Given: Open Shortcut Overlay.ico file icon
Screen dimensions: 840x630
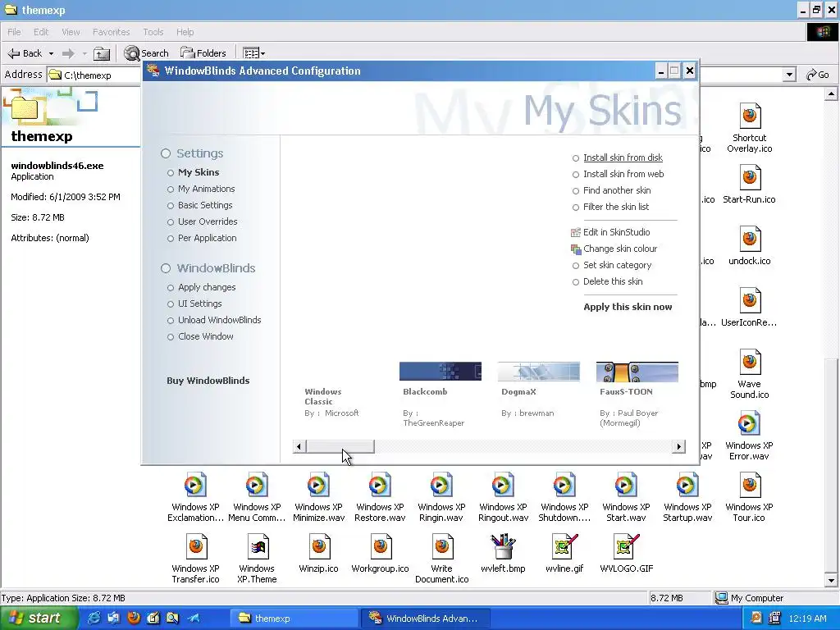Looking at the screenshot, I should [750, 116].
